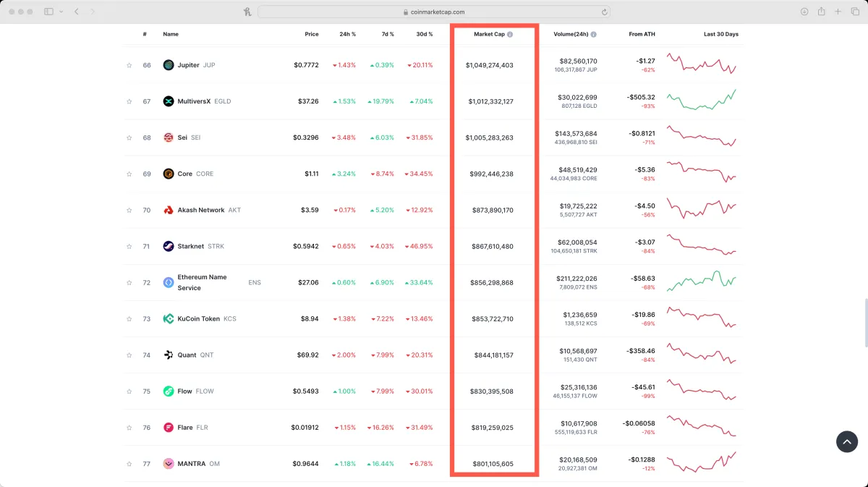This screenshot has width=868, height=487.
Task: Click the Flow coin logo
Action: coord(169,391)
